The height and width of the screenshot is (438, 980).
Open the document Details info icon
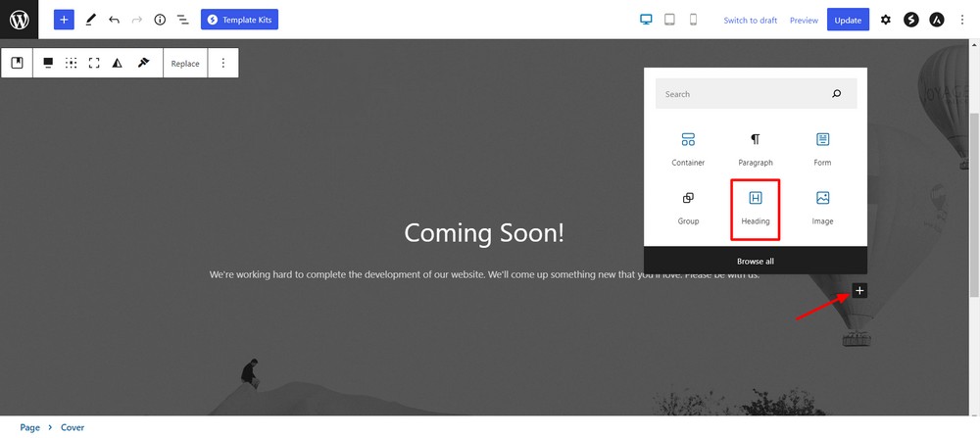[x=160, y=20]
